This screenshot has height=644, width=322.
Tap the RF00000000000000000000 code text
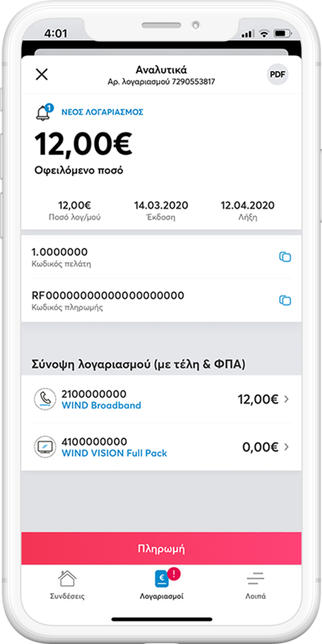coord(107,296)
